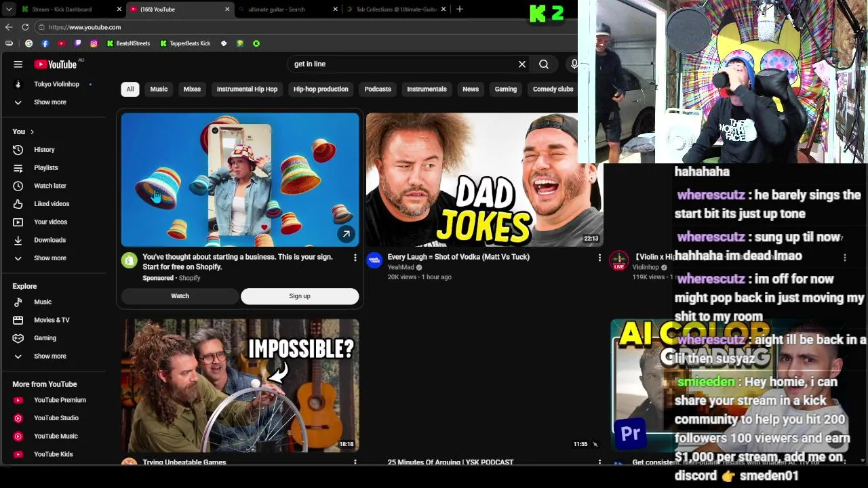Select the Comedy clubs filter chip
The image size is (868, 488).
pyautogui.click(x=553, y=89)
